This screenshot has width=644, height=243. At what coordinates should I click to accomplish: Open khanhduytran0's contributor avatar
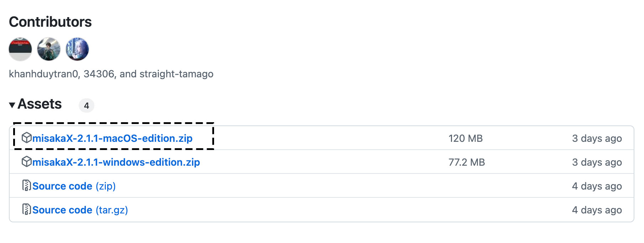20,49
